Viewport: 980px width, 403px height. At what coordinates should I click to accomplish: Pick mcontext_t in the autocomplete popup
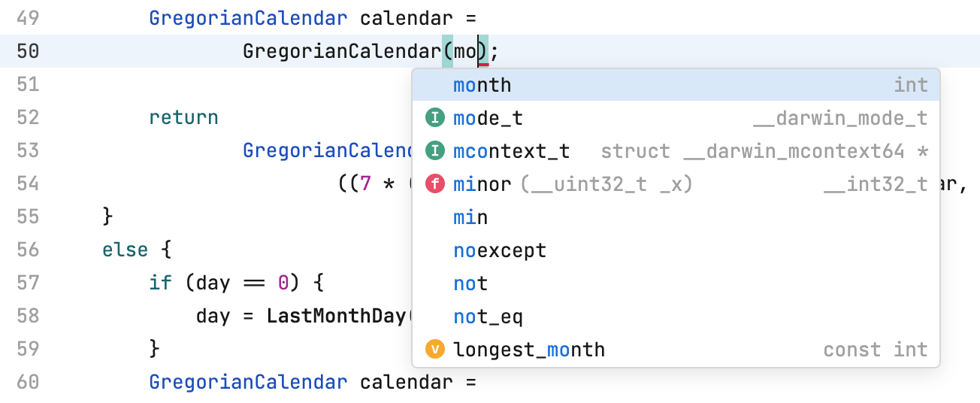[511, 151]
